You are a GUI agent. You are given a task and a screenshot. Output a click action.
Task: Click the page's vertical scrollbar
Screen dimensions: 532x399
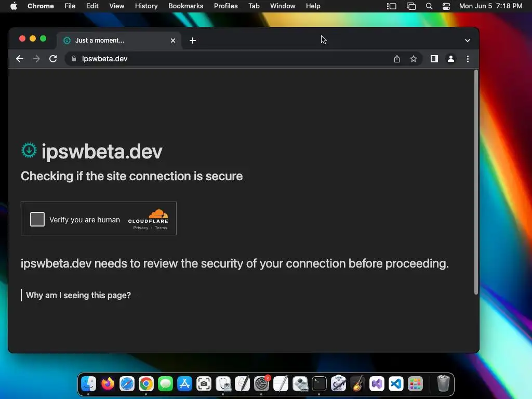(x=476, y=182)
